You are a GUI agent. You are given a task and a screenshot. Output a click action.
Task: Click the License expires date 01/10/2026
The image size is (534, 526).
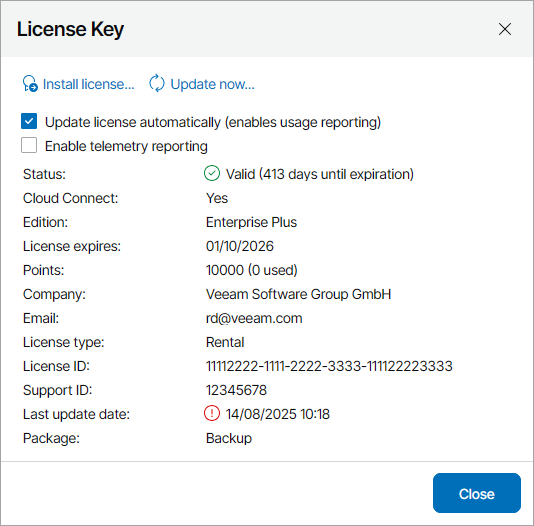(240, 246)
